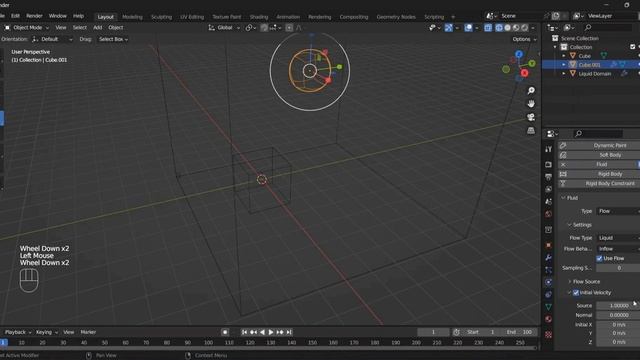Adjust the Sampling Substeps field
Viewport: 640px width, 360px height.
pyautogui.click(x=618, y=268)
